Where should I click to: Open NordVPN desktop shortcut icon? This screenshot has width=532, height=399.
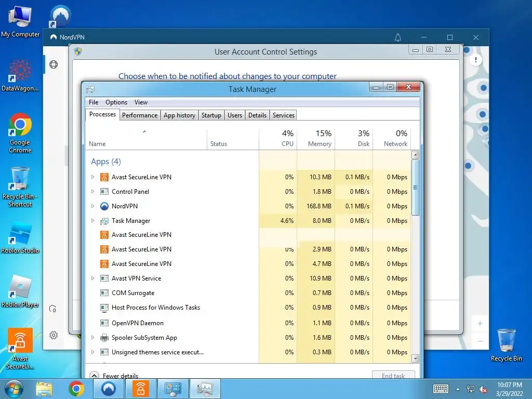pyautogui.click(x=60, y=16)
